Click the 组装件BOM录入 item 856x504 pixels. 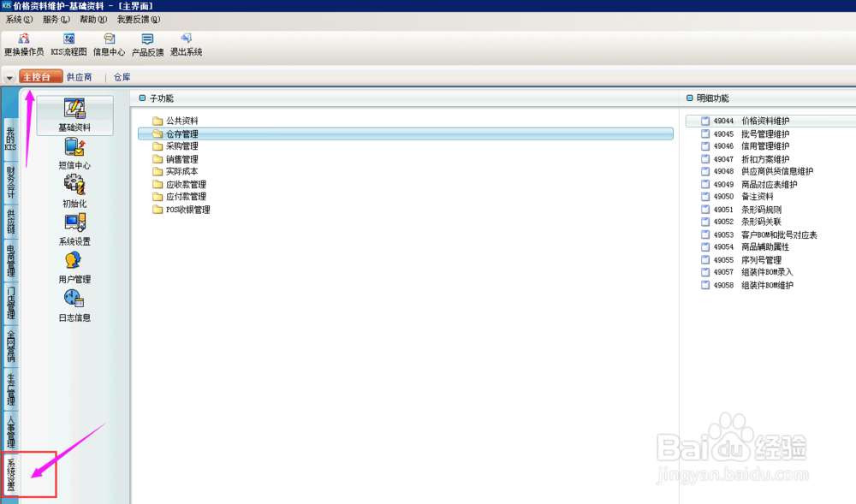pos(767,272)
